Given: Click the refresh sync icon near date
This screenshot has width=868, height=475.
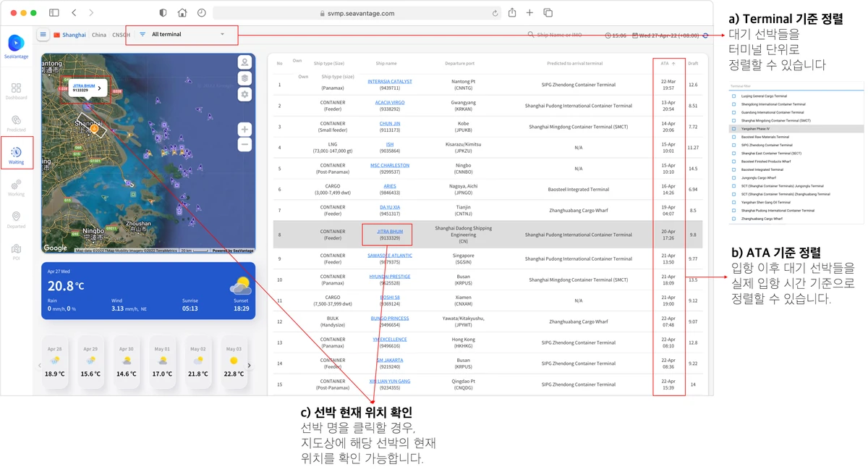Looking at the screenshot, I should tap(706, 35).
